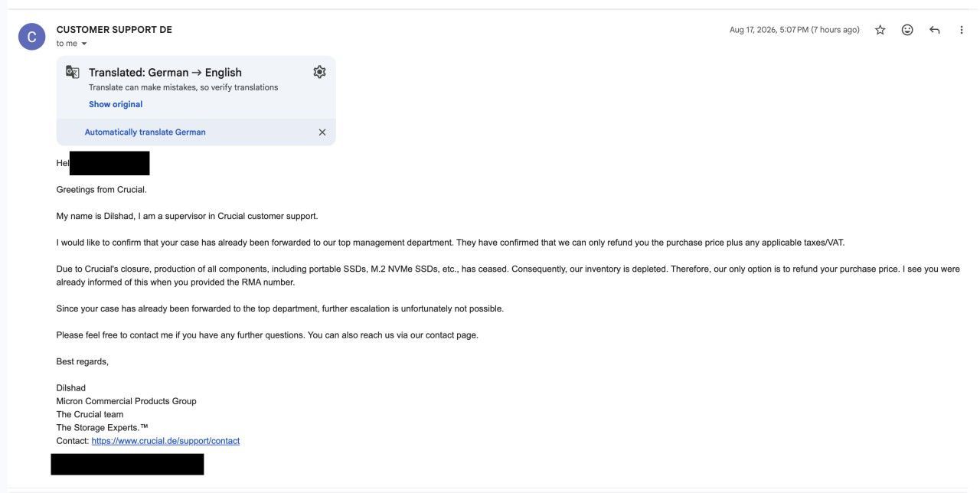Click the sender name CUSTOMER SUPPORT DE
The width and height of the screenshot is (980, 493).
114,30
